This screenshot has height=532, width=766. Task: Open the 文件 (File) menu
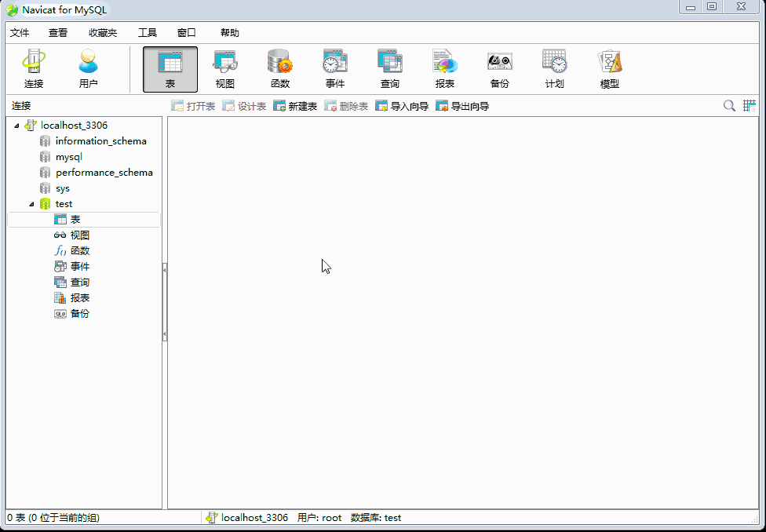click(x=20, y=33)
